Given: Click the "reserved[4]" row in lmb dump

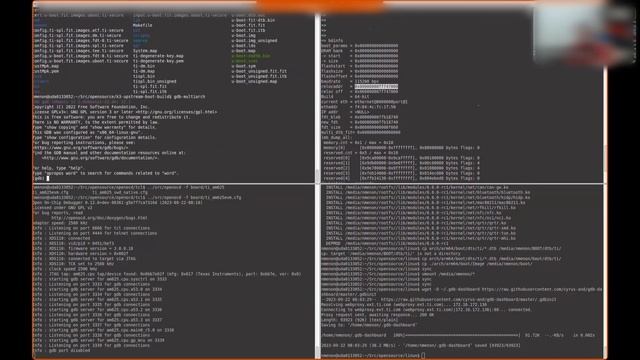Looking at the screenshot, I should (401, 178).
